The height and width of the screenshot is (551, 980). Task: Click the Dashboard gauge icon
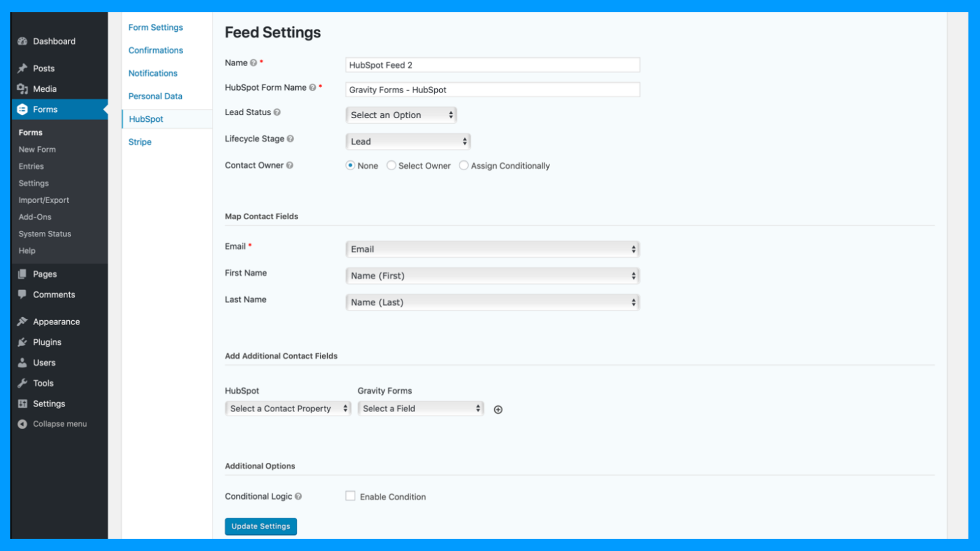coord(23,41)
